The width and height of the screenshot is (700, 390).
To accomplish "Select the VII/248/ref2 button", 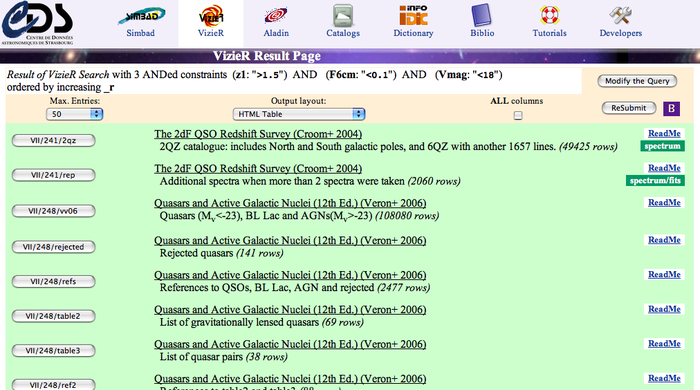I will pos(54,385).
